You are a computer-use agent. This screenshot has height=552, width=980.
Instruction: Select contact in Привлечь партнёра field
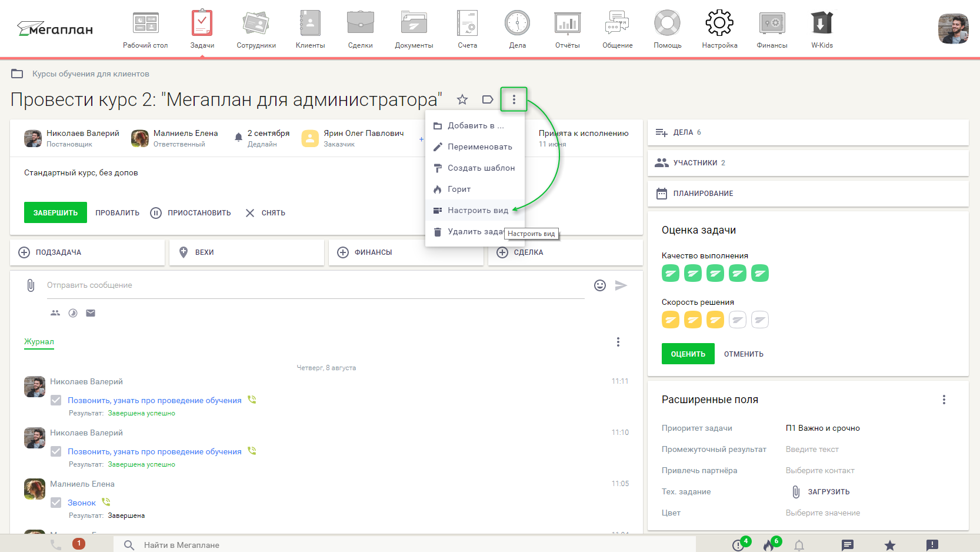pyautogui.click(x=820, y=470)
